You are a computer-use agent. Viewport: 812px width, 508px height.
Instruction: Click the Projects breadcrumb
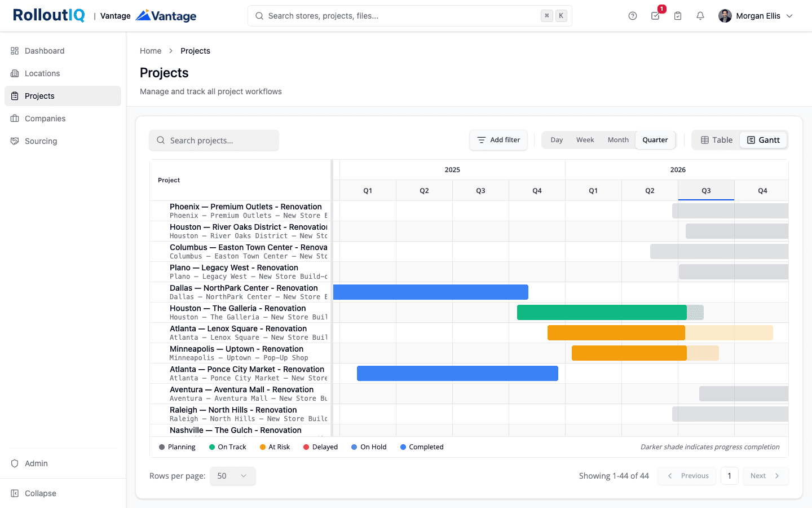[x=195, y=51]
